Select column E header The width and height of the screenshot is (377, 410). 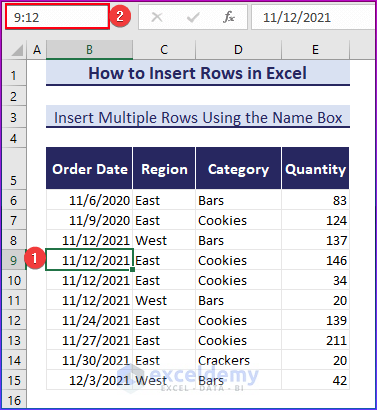tap(315, 50)
